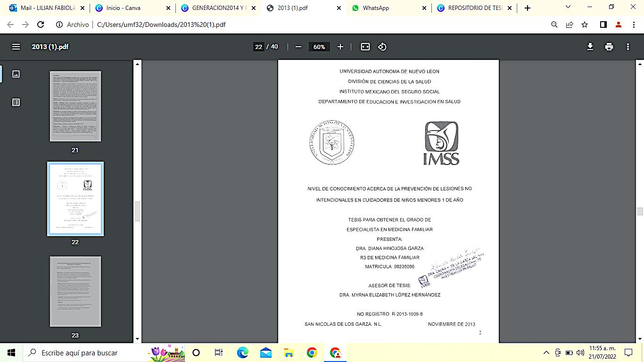Image resolution: width=644 pixels, height=362 pixels.
Task: Open browser zoom magnifier icon
Action: [554, 25]
